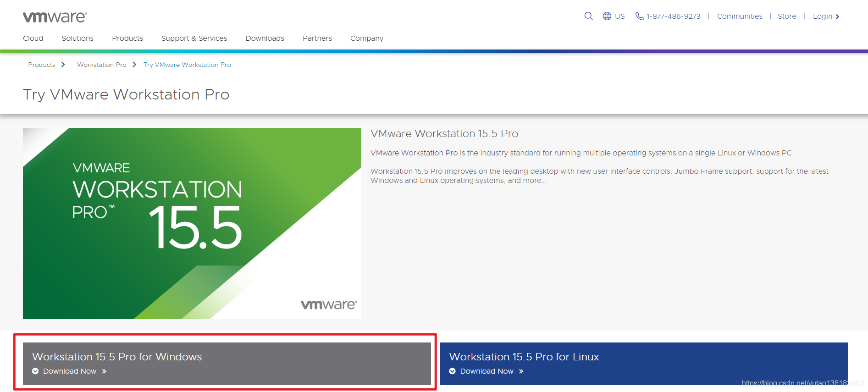Click Workstation 15.5 Pro for Linux heading

(x=524, y=357)
